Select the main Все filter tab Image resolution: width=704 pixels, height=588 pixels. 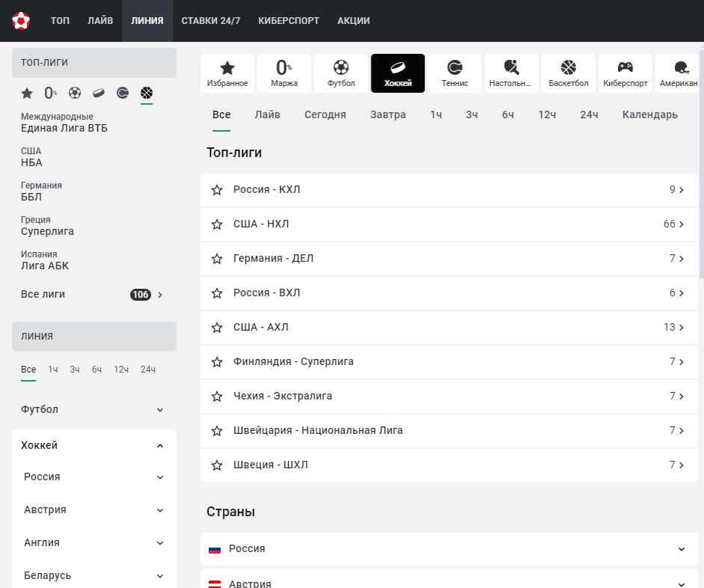point(221,115)
